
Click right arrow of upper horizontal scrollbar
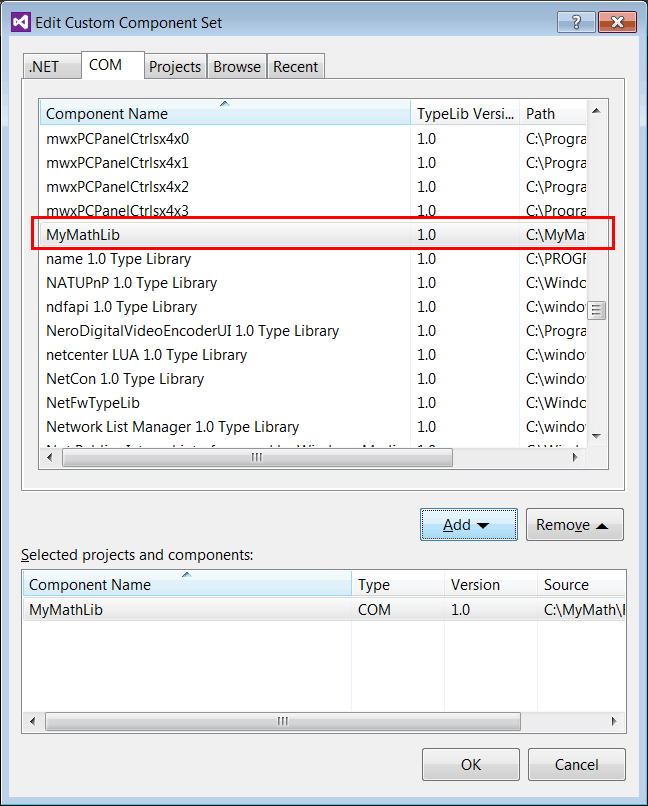tap(575, 457)
